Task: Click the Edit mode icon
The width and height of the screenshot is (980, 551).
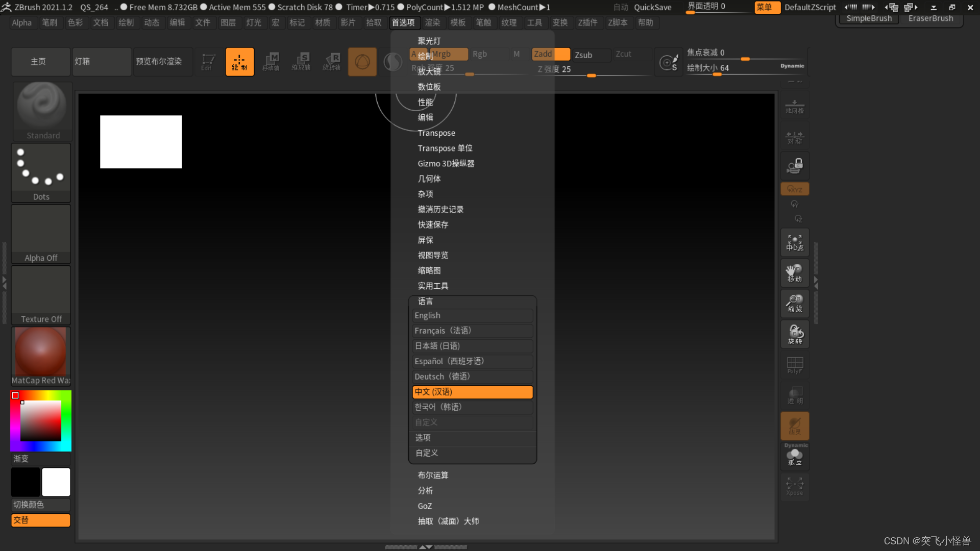Action: pyautogui.click(x=207, y=62)
